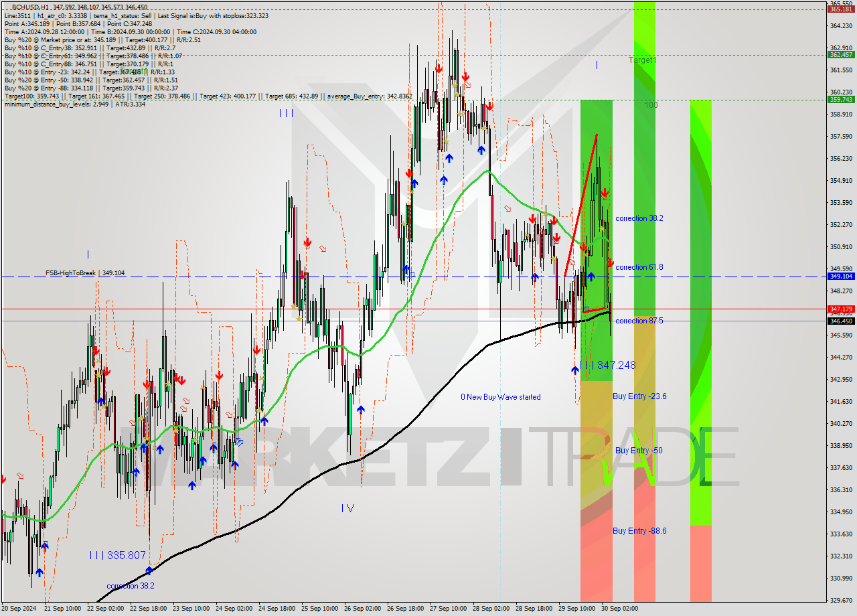Click 333.630 on the price axis
The image size is (857, 616).
[841, 534]
